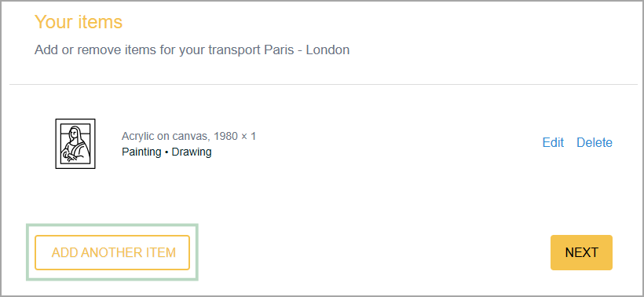
Task: Click the horizontal divider below the subtitle
Action: click(x=324, y=85)
